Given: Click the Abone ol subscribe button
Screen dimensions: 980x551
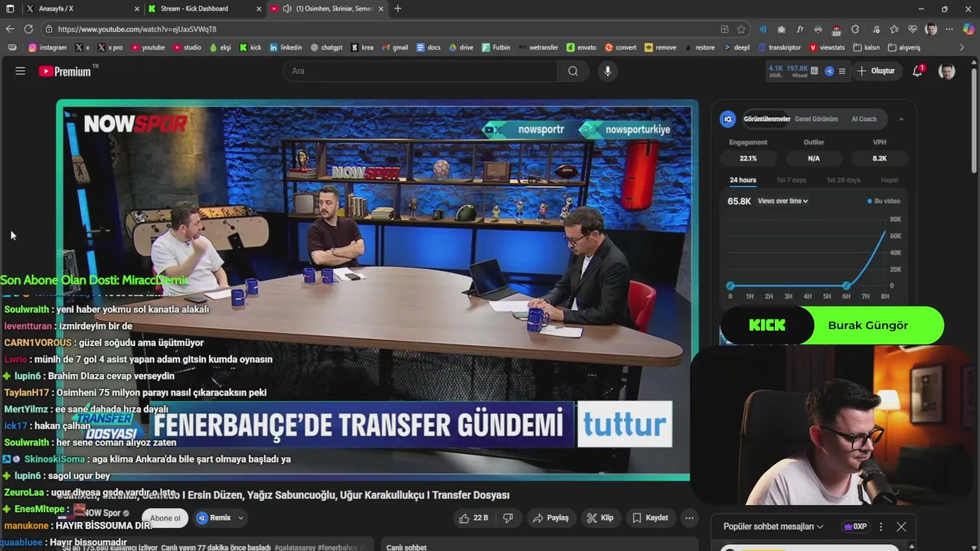Looking at the screenshot, I should [x=165, y=518].
